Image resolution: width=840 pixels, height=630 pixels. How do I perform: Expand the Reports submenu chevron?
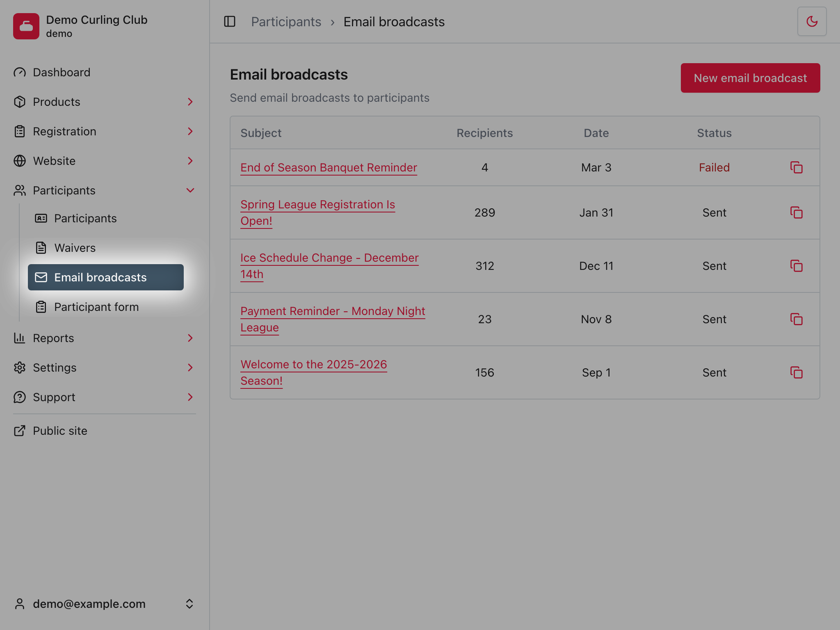[190, 338]
